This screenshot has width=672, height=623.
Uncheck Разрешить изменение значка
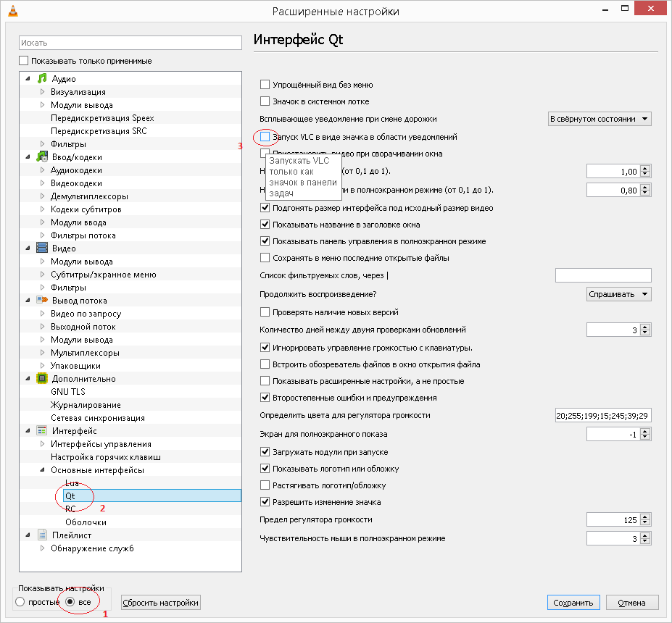point(265,502)
